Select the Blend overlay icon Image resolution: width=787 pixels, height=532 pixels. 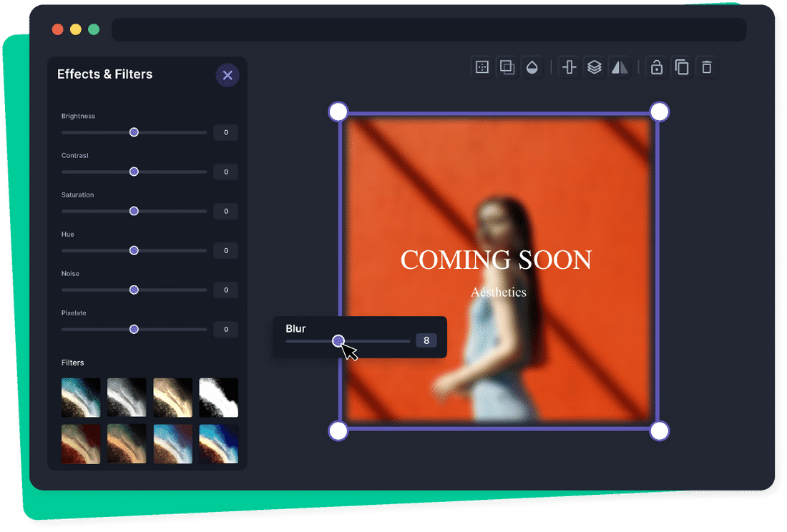507,66
